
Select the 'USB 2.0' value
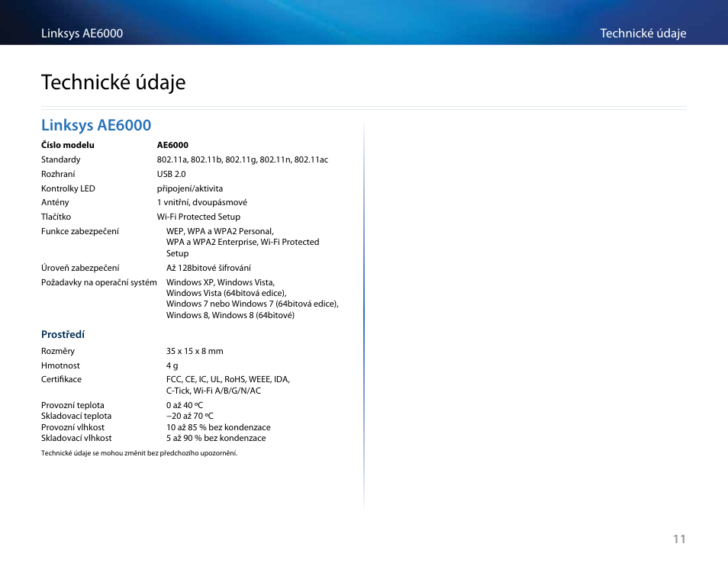click(x=172, y=174)
